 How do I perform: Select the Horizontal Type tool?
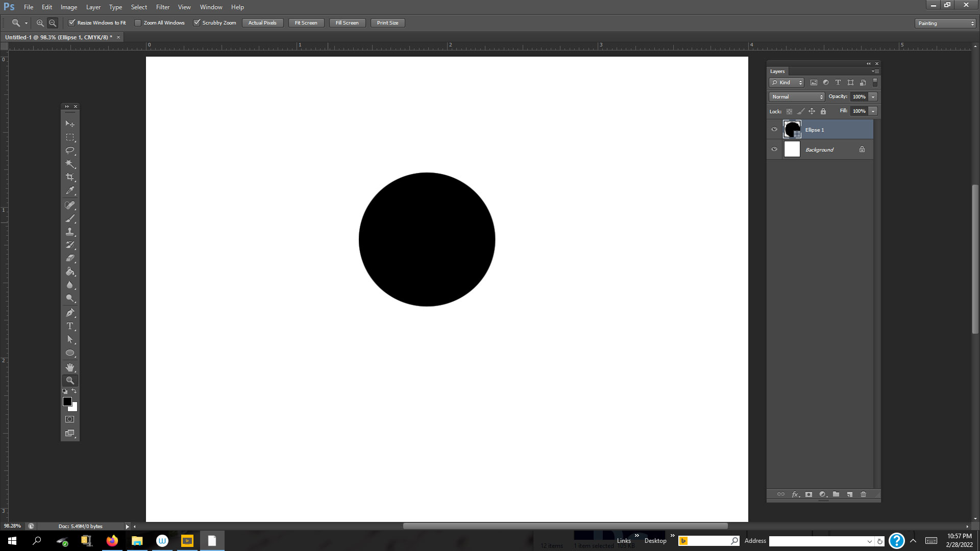[x=70, y=326]
